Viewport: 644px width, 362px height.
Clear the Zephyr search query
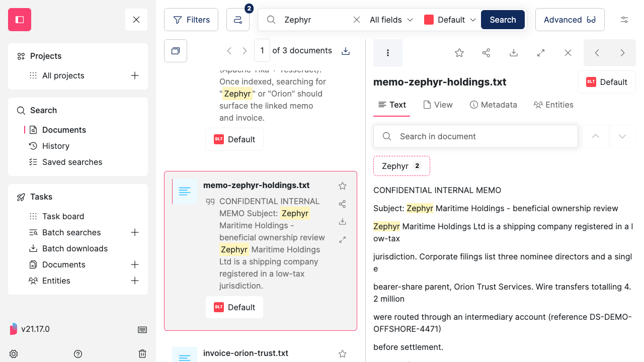(x=356, y=20)
